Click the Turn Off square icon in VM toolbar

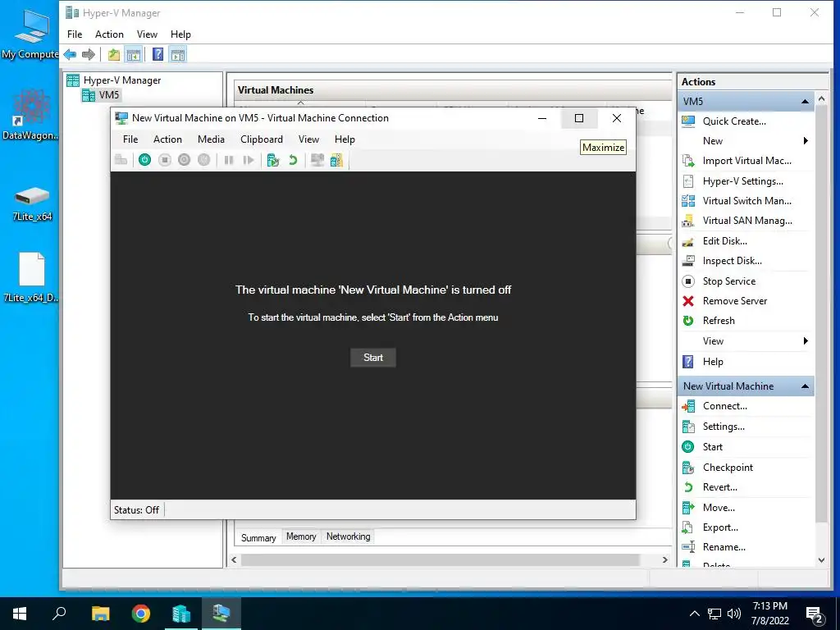point(164,160)
